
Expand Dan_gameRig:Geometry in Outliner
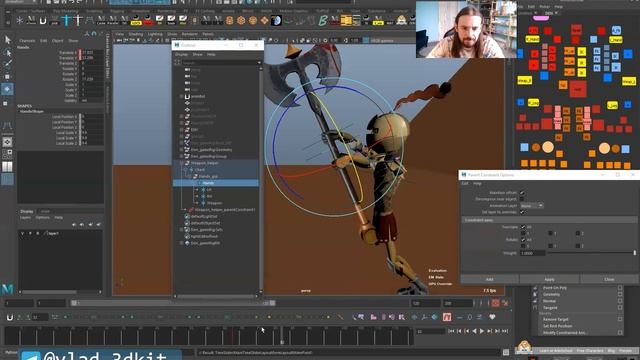coord(182,150)
